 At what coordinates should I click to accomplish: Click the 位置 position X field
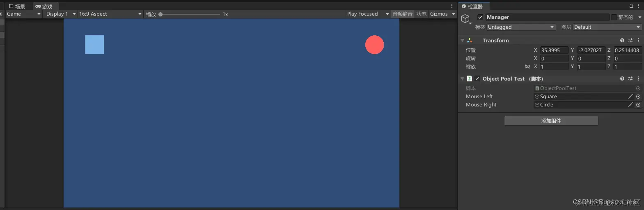pyautogui.click(x=554, y=50)
